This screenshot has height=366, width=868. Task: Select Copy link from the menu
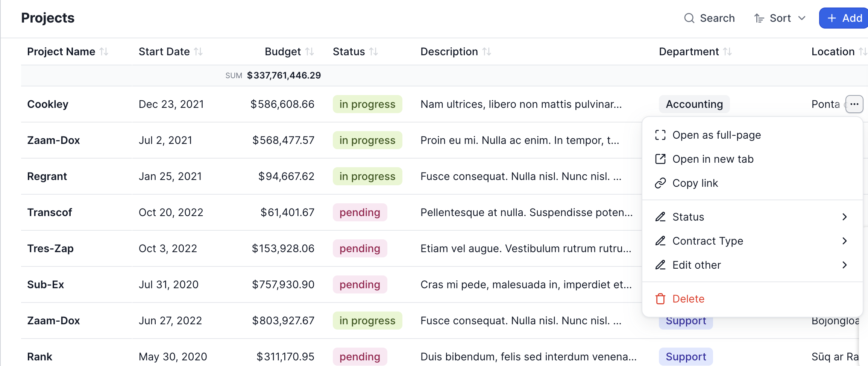[x=695, y=183]
